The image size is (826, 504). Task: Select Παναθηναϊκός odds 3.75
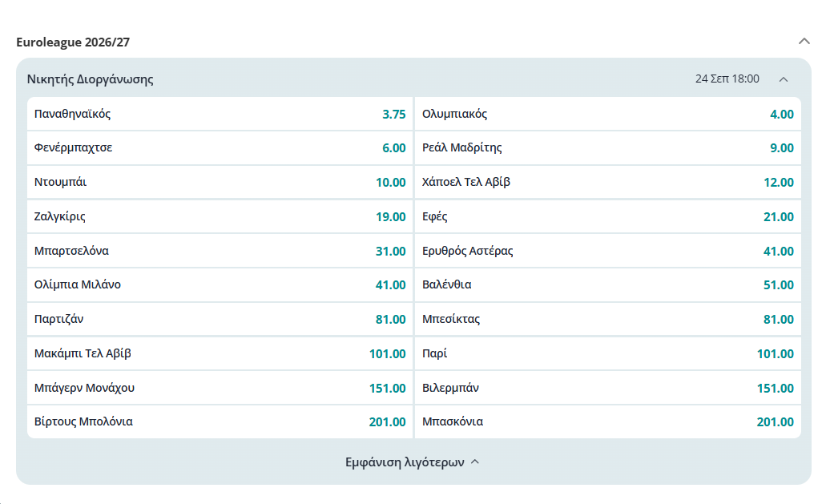(x=220, y=114)
